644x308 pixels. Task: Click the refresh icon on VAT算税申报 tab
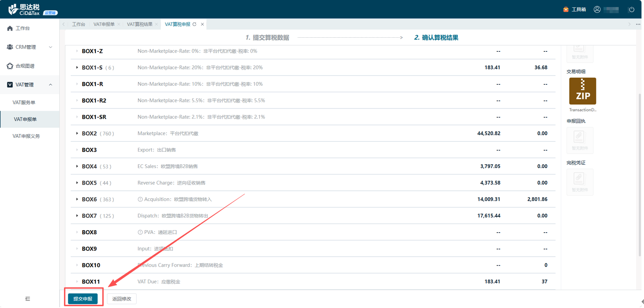coord(195,24)
